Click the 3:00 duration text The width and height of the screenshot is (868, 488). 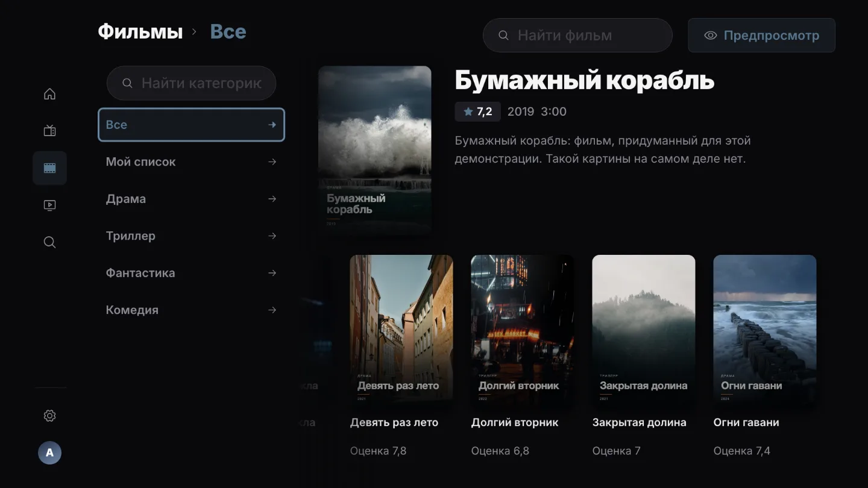[x=554, y=111]
